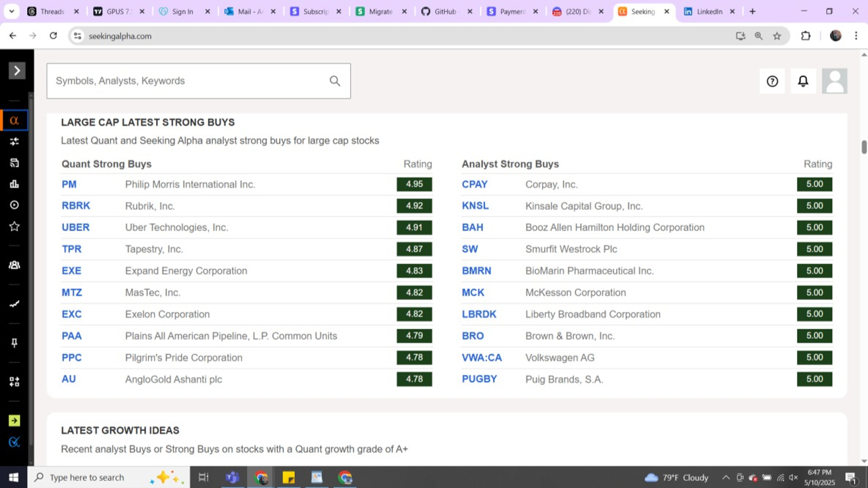This screenshot has width=868, height=488.
Task: Open the VWA:CA ticker link
Action: [482, 358]
